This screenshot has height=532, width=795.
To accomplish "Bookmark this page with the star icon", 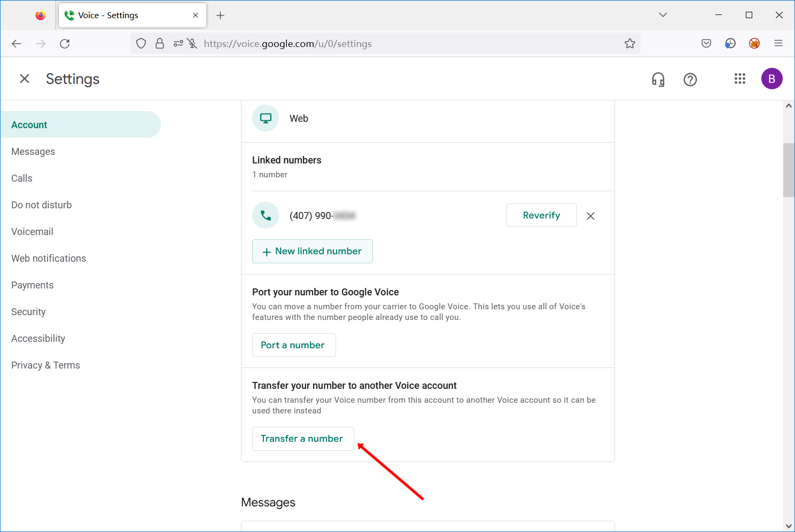I will pyautogui.click(x=630, y=44).
